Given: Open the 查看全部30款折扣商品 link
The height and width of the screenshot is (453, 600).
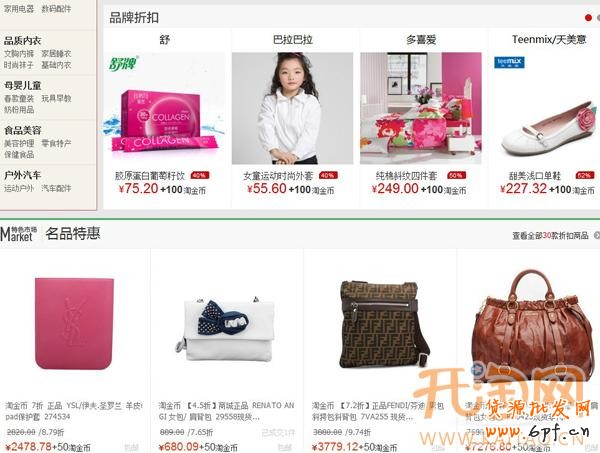Looking at the screenshot, I should tap(550, 235).
